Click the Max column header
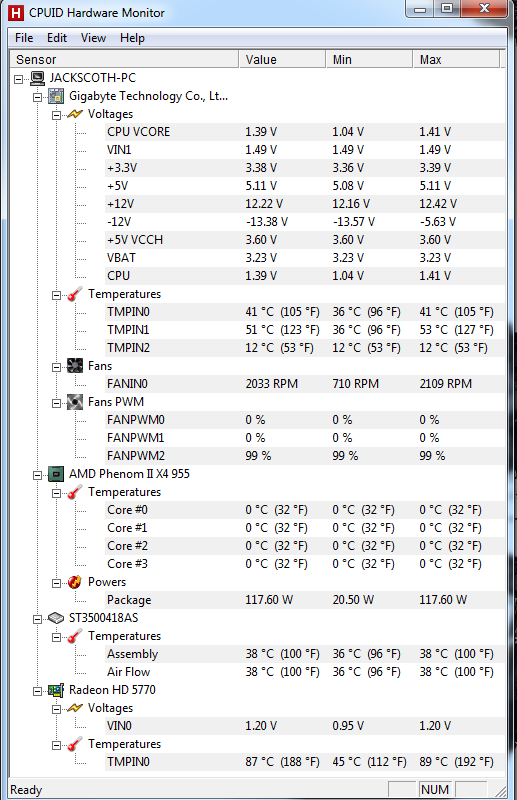517x800 pixels. pos(456,59)
